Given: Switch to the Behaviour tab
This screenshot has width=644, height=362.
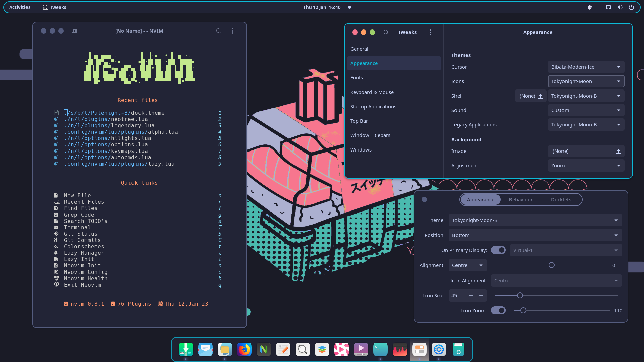Looking at the screenshot, I should point(521,200).
